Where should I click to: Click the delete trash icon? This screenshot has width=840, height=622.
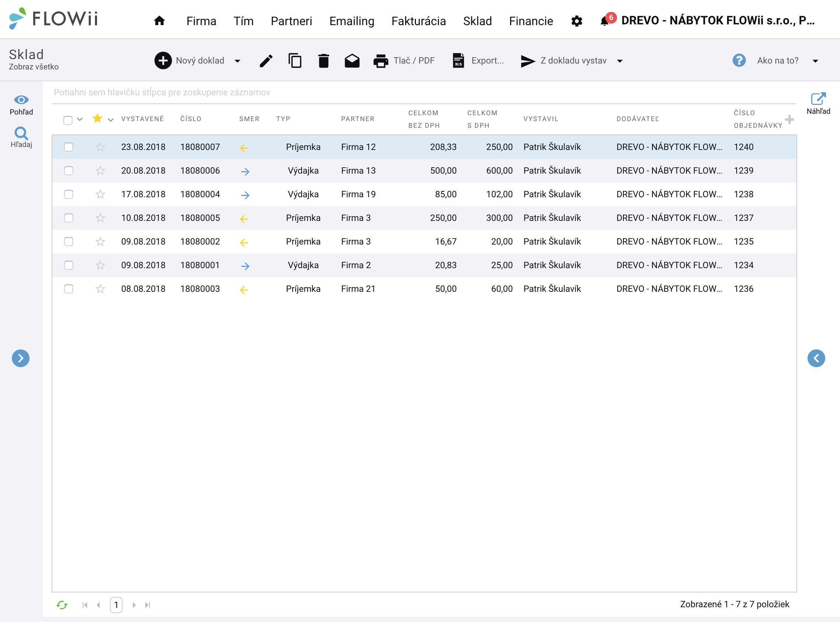(324, 61)
